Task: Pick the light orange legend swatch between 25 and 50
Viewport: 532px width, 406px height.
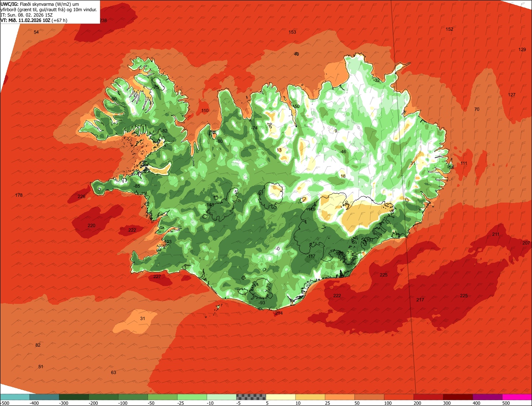Action: tap(340, 397)
